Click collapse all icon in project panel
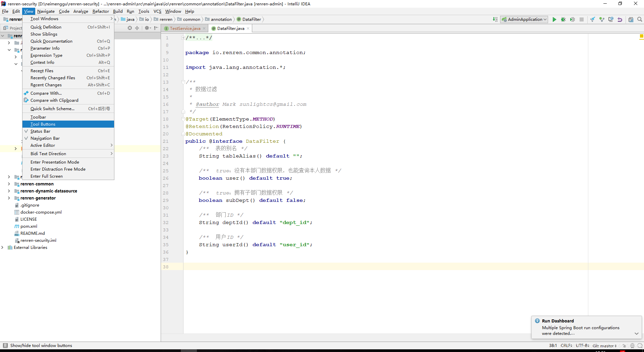 pyautogui.click(x=137, y=28)
